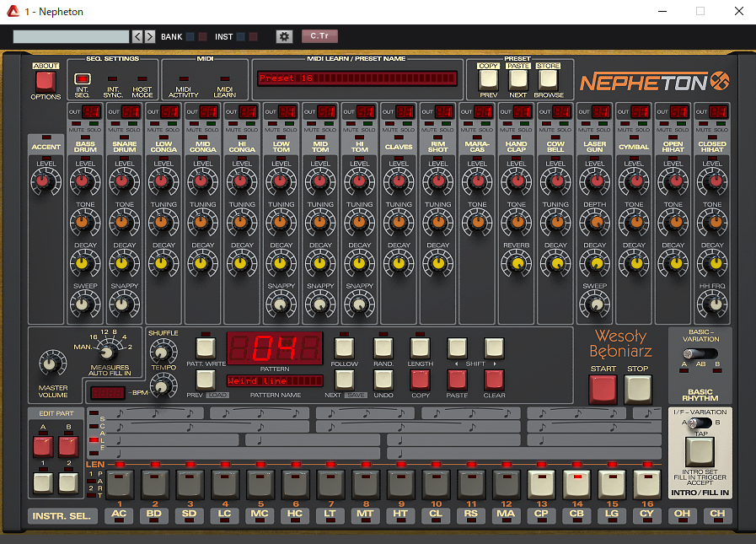Click the C.Tr button in top bar

(x=319, y=35)
